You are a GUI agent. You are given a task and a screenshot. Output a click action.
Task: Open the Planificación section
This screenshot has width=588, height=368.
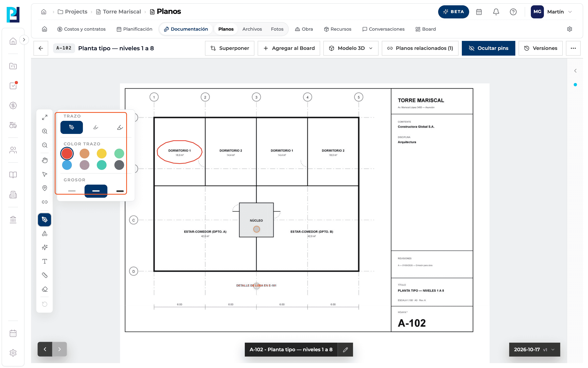coord(134,29)
